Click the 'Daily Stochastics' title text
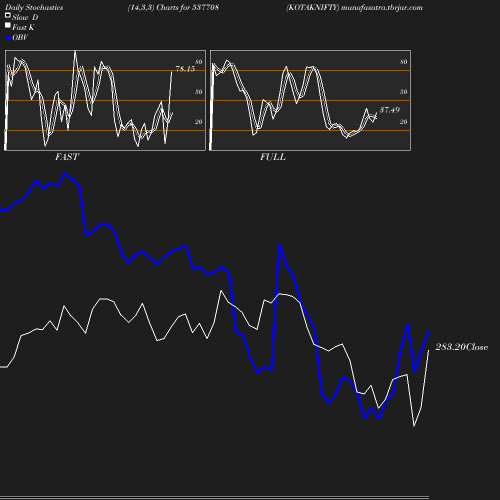Viewport: 500px width, 500px height. (x=34, y=8)
